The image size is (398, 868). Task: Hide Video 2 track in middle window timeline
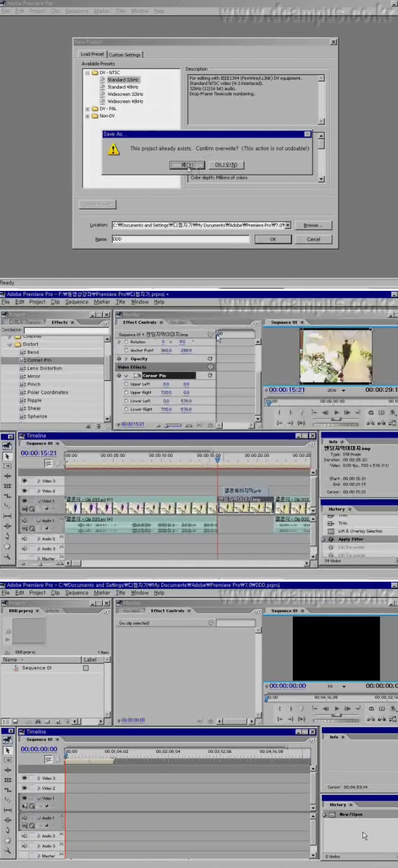click(25, 490)
